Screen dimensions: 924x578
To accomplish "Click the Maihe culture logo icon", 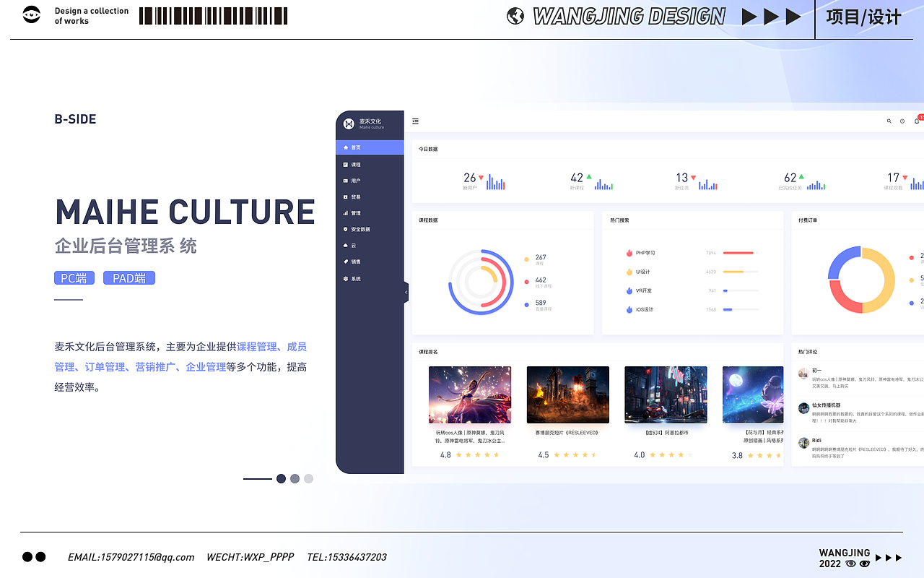I will pos(349,124).
